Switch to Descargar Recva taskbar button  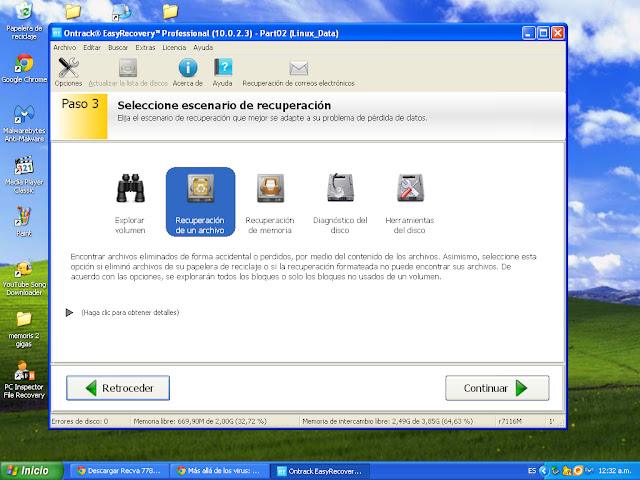(x=119, y=471)
